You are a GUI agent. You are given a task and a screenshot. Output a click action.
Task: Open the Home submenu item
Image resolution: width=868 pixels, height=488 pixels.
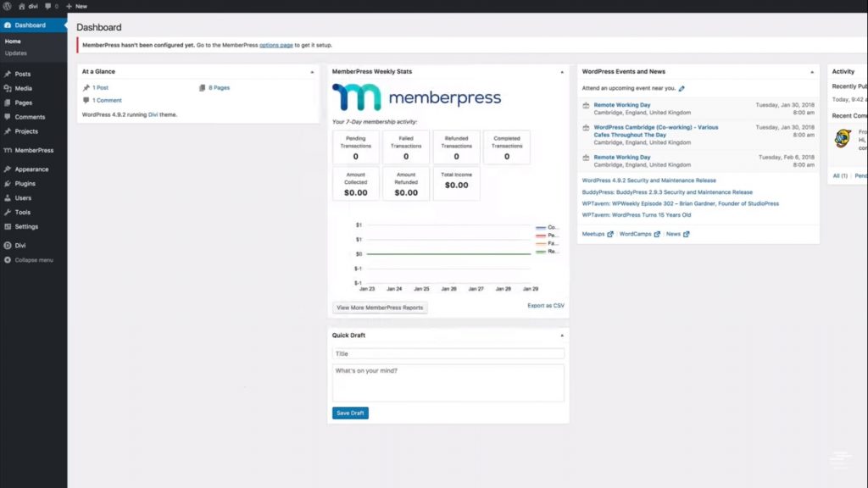[x=13, y=41]
